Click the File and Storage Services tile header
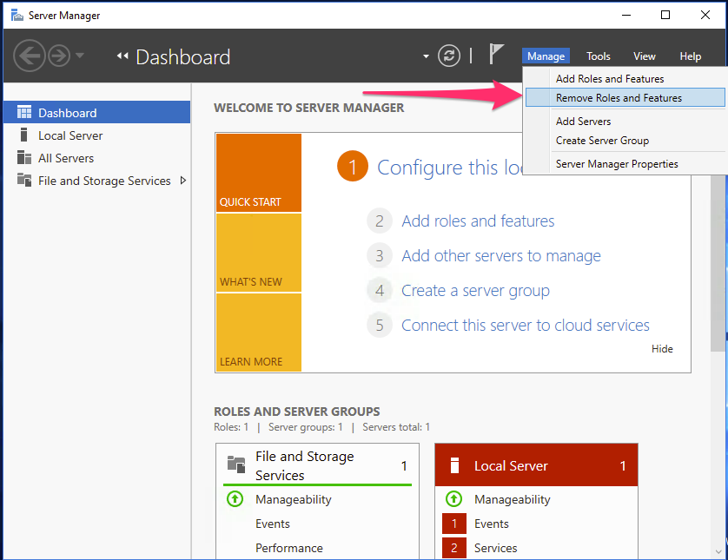The height and width of the screenshot is (560, 728). click(318, 464)
